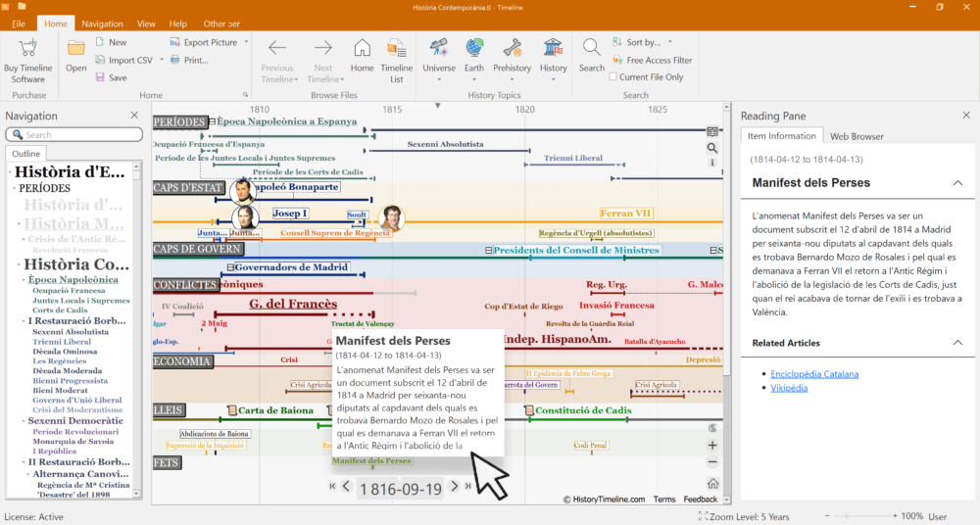Click the magnifier icon on the timeline sidebar
The image size is (980, 525).
[711, 148]
